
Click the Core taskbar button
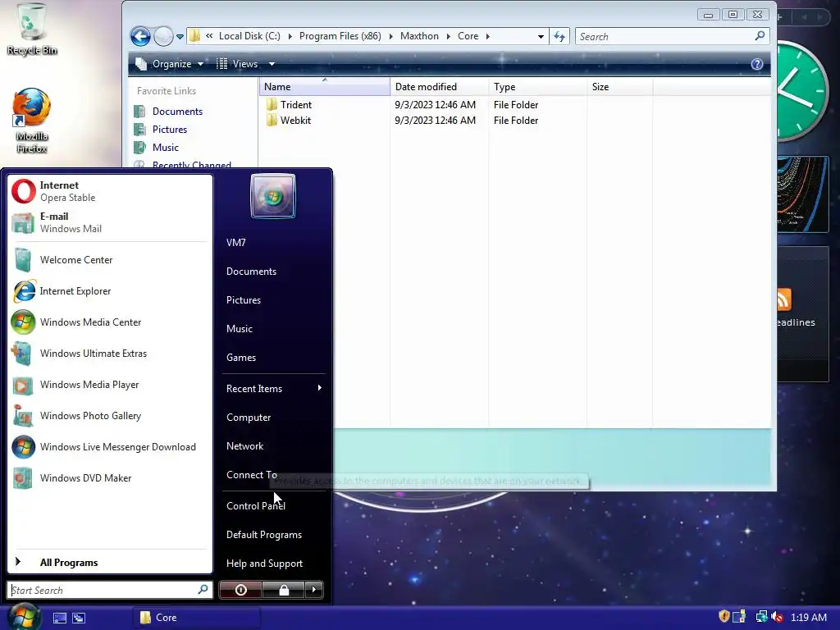point(196,618)
